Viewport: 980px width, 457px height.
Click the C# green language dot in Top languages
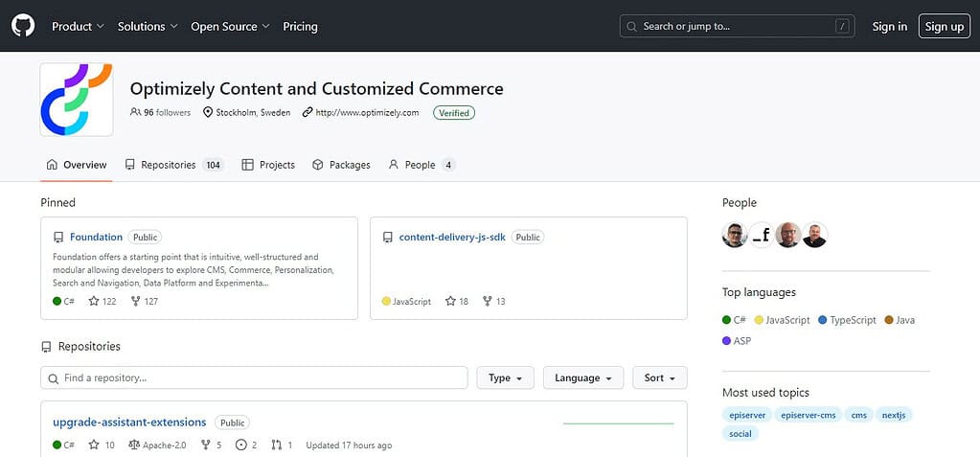coord(726,320)
